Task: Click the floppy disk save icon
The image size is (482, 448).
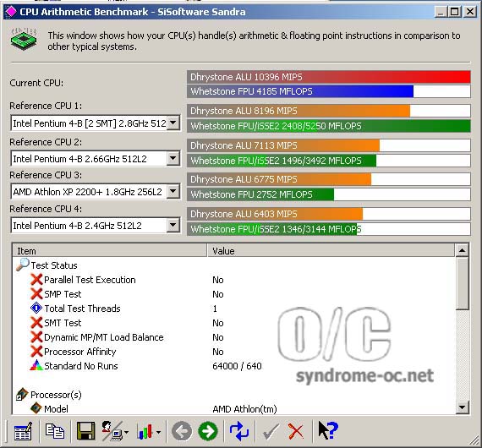Action: [85, 431]
